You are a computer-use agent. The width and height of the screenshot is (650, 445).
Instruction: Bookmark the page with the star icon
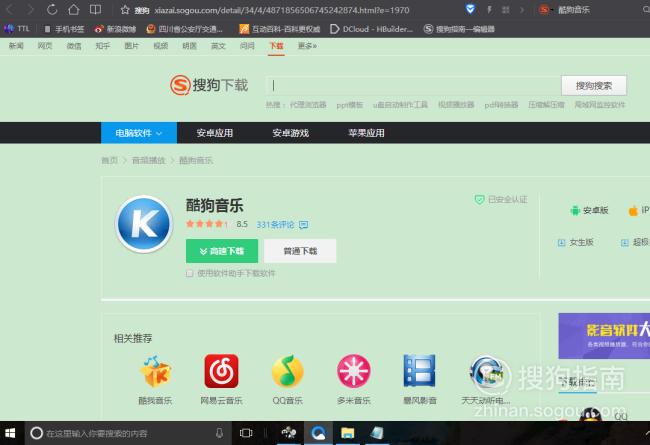coord(125,10)
